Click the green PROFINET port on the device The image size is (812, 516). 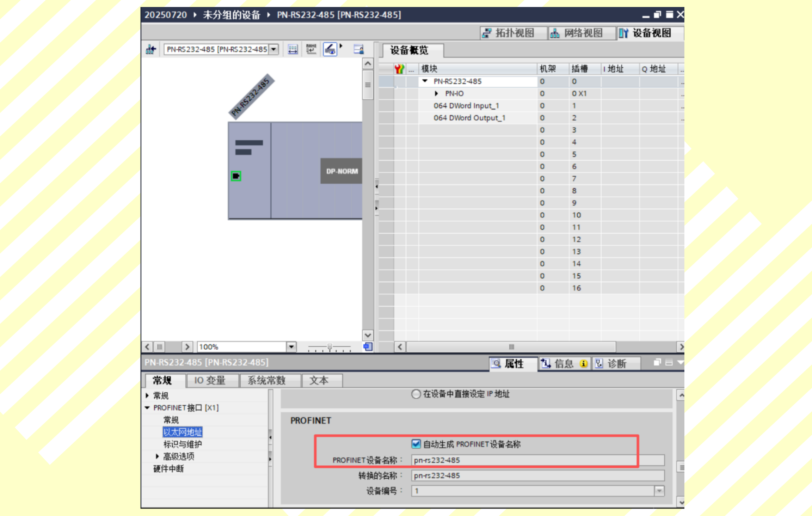point(236,176)
